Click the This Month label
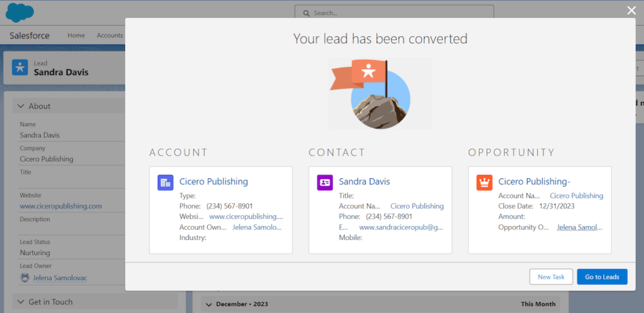 (538, 304)
